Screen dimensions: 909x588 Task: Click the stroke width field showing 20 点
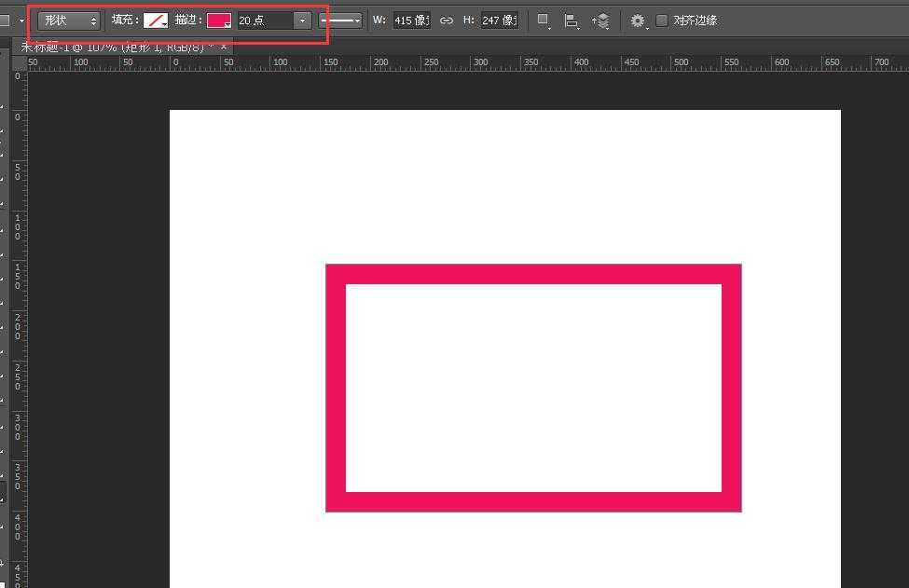tap(264, 20)
